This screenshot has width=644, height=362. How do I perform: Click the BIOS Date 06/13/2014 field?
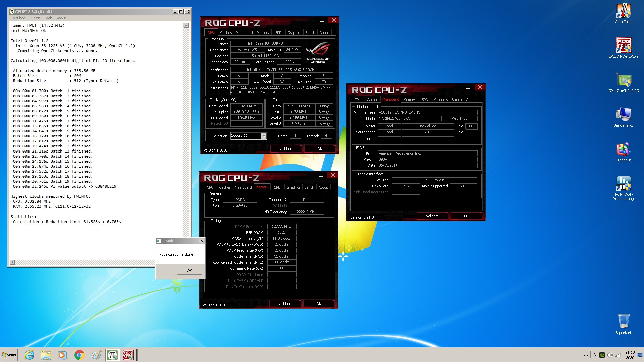pyautogui.click(x=428, y=165)
